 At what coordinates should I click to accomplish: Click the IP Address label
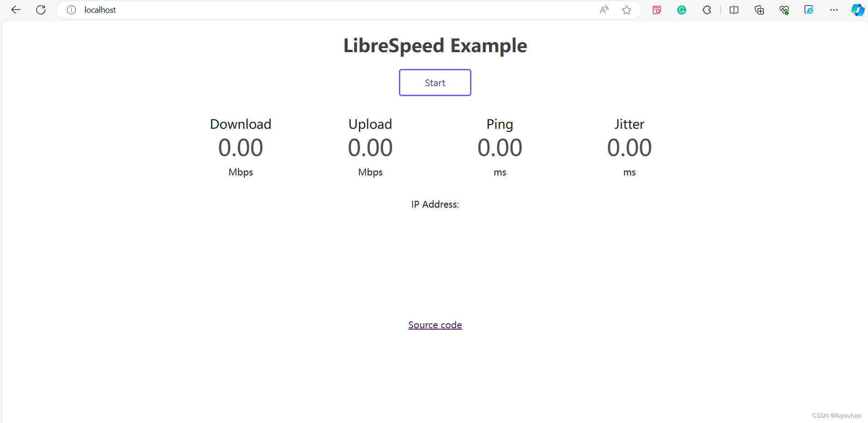(435, 204)
